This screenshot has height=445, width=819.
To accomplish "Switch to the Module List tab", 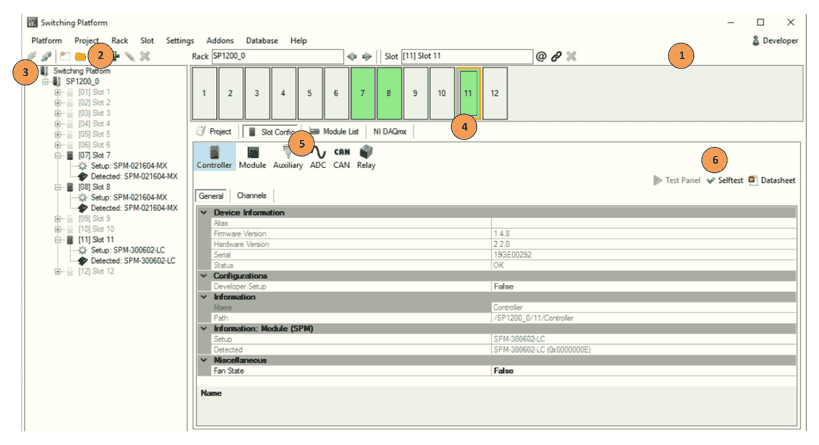I will [334, 132].
